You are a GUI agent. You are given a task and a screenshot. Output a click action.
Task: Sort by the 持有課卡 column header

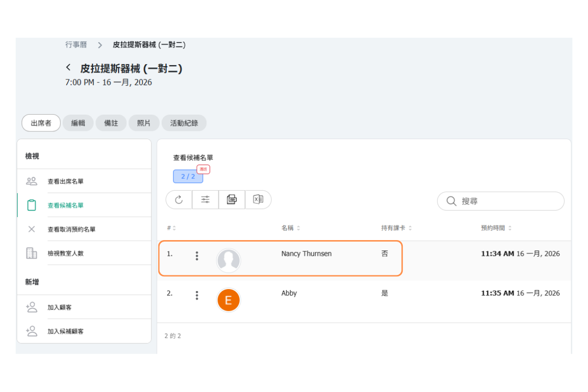(396, 228)
